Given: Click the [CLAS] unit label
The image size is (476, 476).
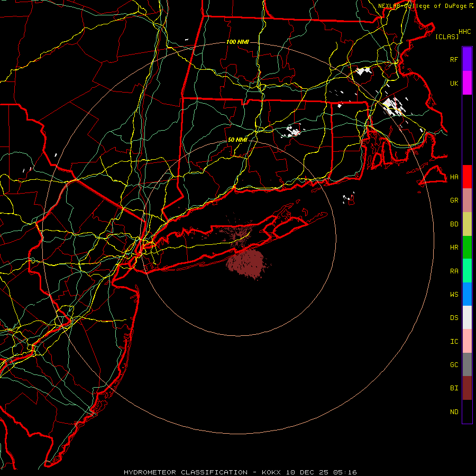Looking at the screenshot, I should [x=447, y=36].
